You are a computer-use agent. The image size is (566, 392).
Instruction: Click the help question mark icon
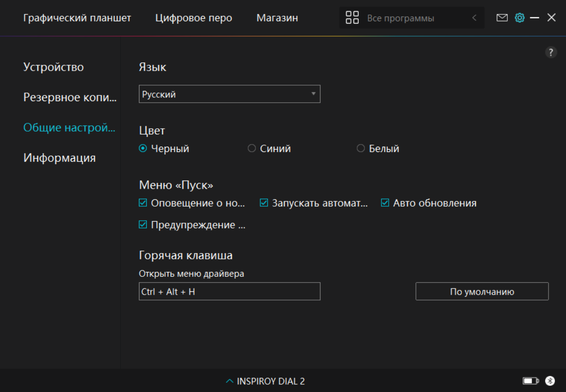(551, 53)
